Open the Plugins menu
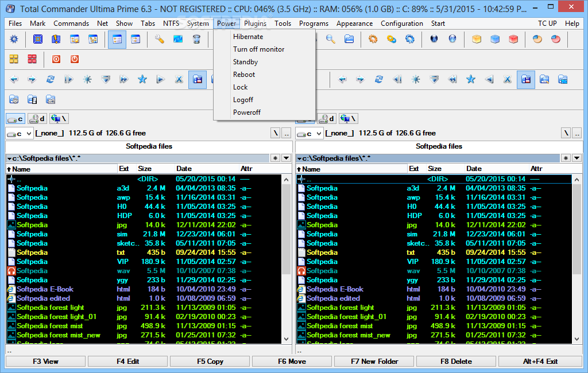The image size is (588, 373). (x=255, y=24)
